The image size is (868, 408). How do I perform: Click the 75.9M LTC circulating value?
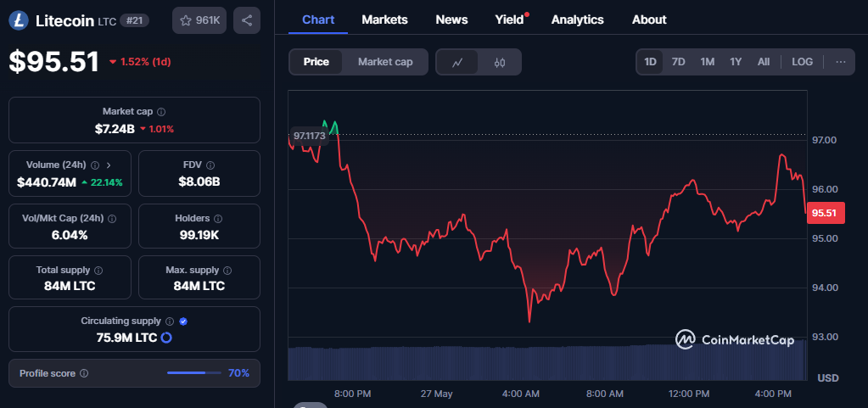pos(126,337)
